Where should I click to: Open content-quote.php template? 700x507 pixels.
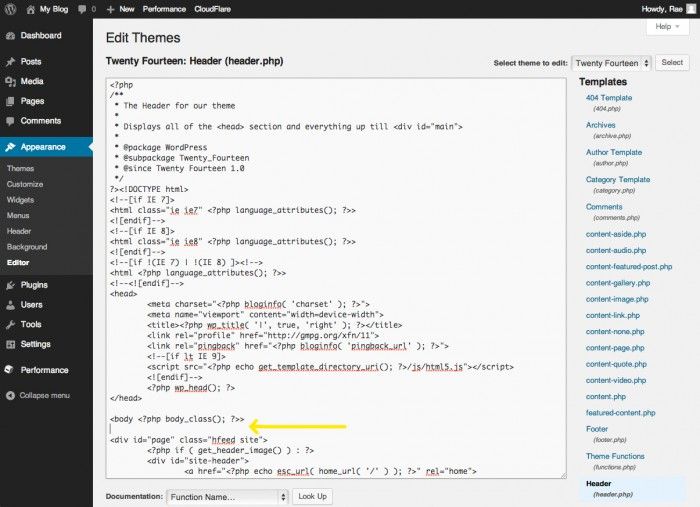(x=616, y=364)
